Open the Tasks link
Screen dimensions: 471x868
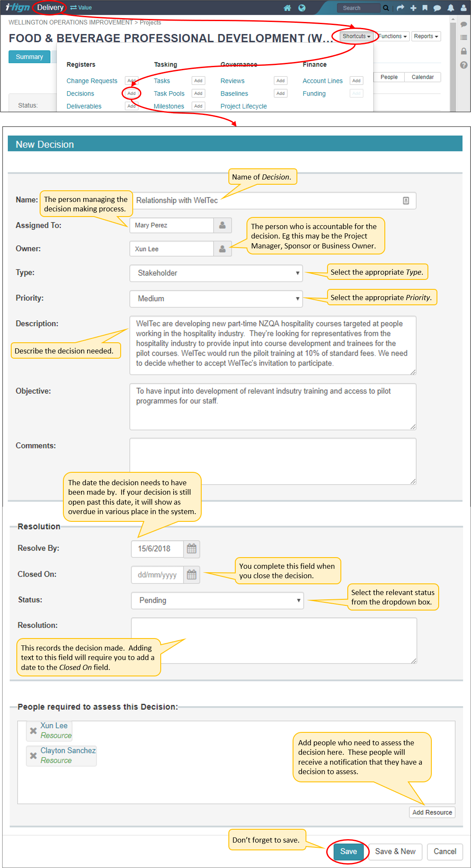pyautogui.click(x=162, y=81)
